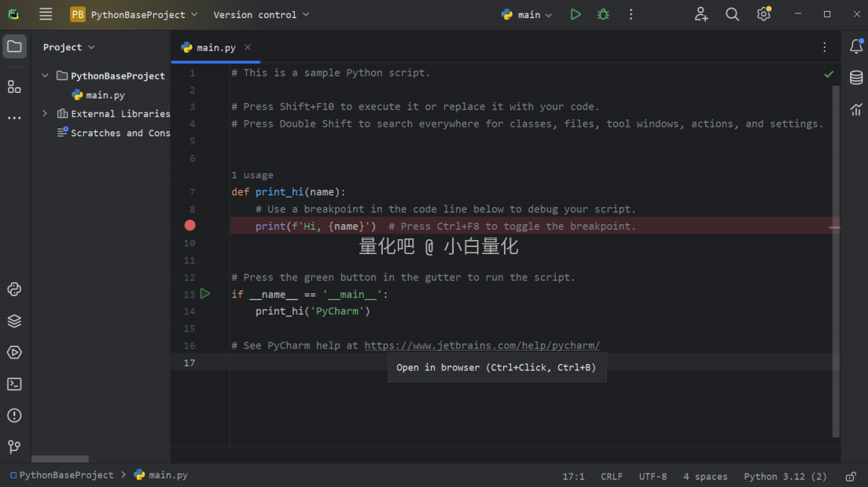Toggle the breakpoint on line 9
The image size is (868, 487).
pos(189,226)
